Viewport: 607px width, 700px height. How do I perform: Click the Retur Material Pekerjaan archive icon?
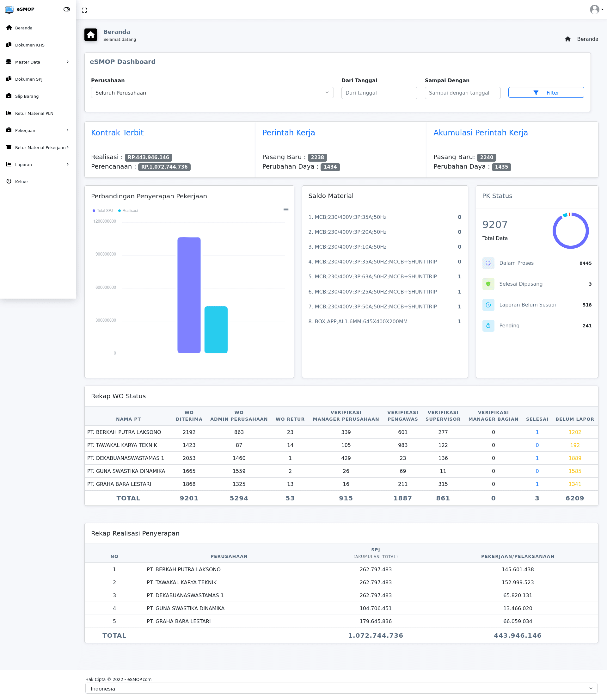tap(9, 147)
